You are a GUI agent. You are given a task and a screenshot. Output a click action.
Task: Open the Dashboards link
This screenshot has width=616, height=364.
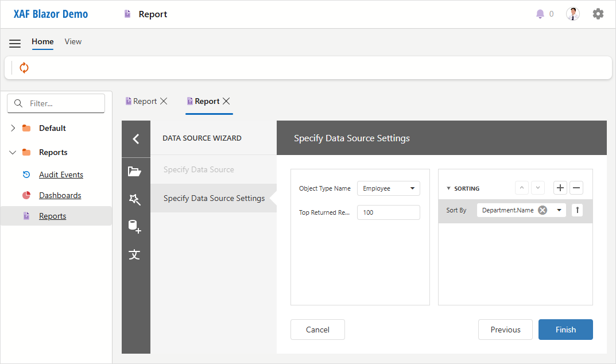click(60, 195)
